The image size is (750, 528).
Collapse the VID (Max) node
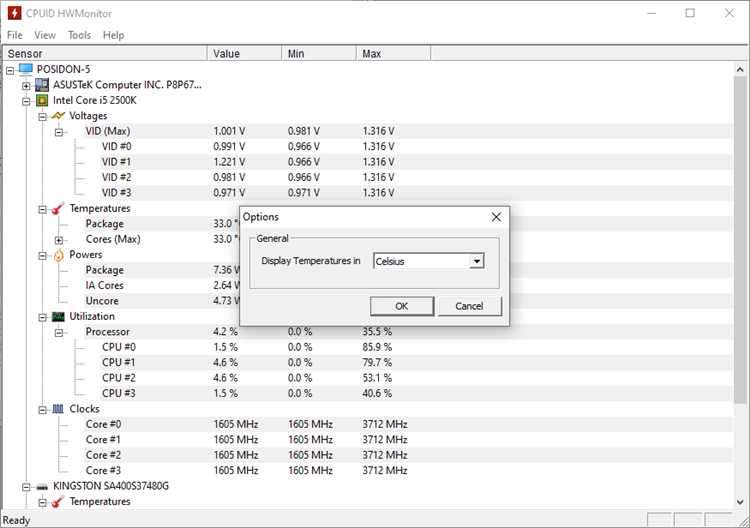[x=59, y=132]
